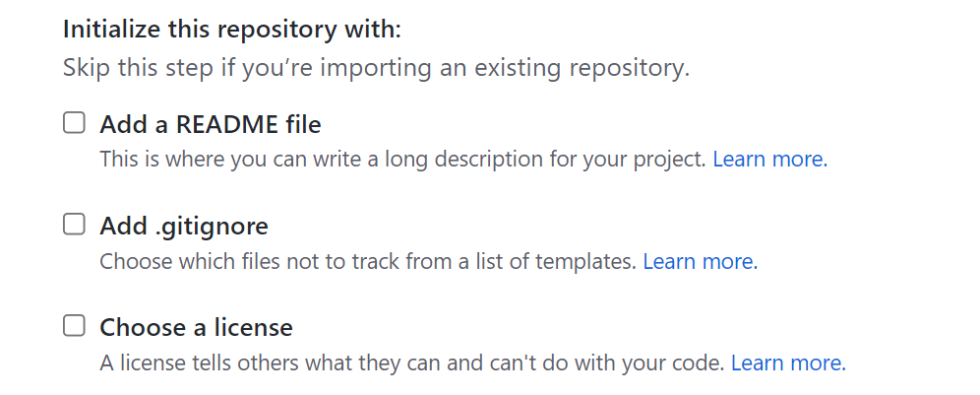Check the Add a README file checkbox
This screenshot has width=980, height=395.
pos(75,124)
